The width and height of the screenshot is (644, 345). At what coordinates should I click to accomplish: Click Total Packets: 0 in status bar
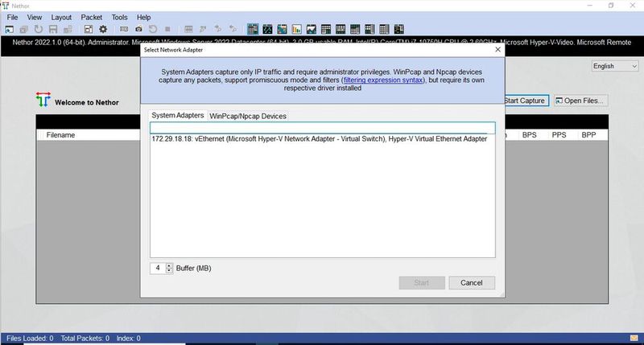[85, 339]
